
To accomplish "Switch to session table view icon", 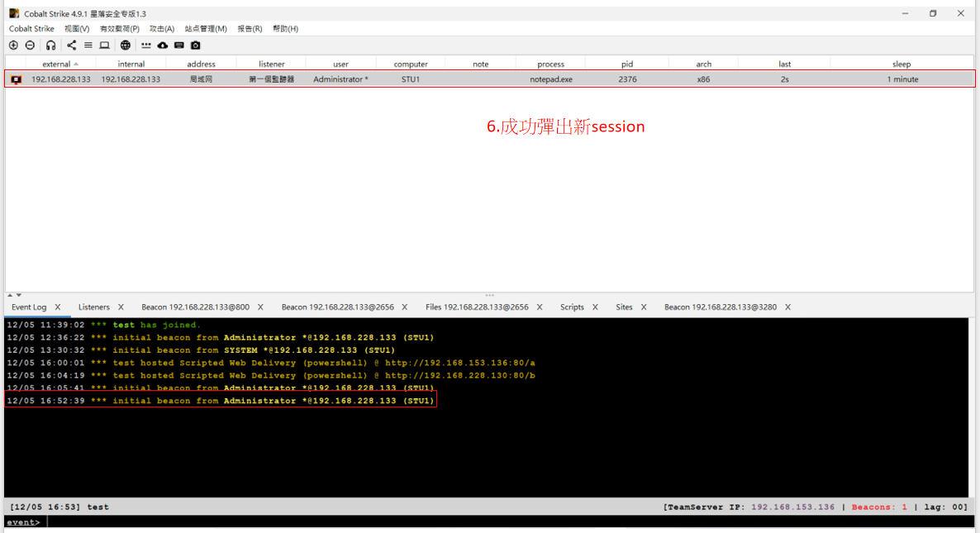I will (88, 45).
